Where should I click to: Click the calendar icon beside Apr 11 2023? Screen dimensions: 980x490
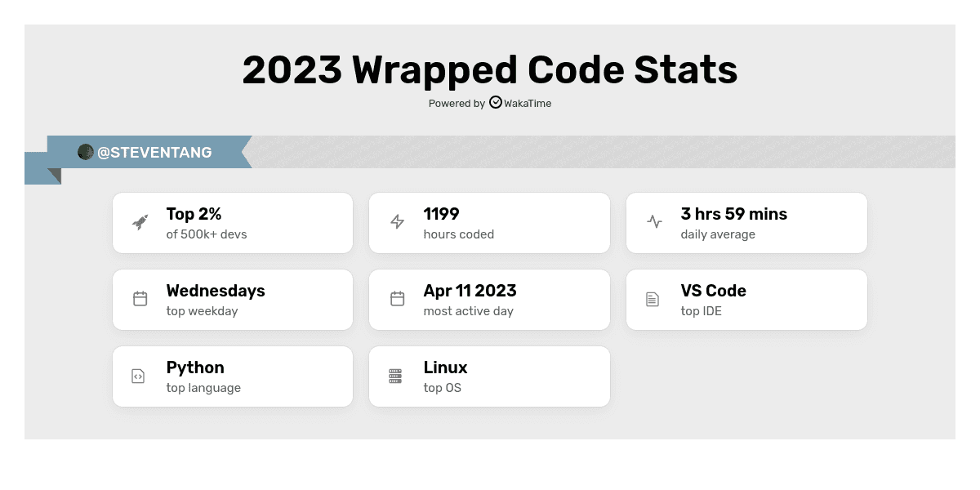(x=397, y=299)
